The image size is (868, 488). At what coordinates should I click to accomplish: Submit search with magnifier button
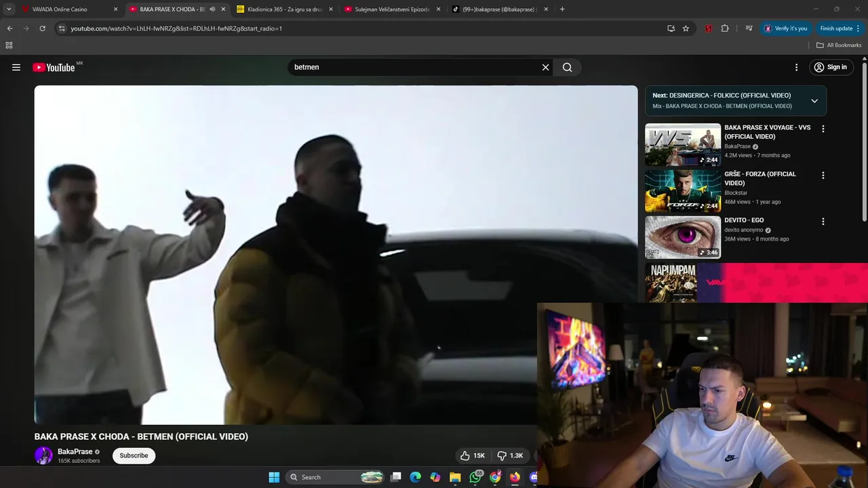pyautogui.click(x=568, y=67)
